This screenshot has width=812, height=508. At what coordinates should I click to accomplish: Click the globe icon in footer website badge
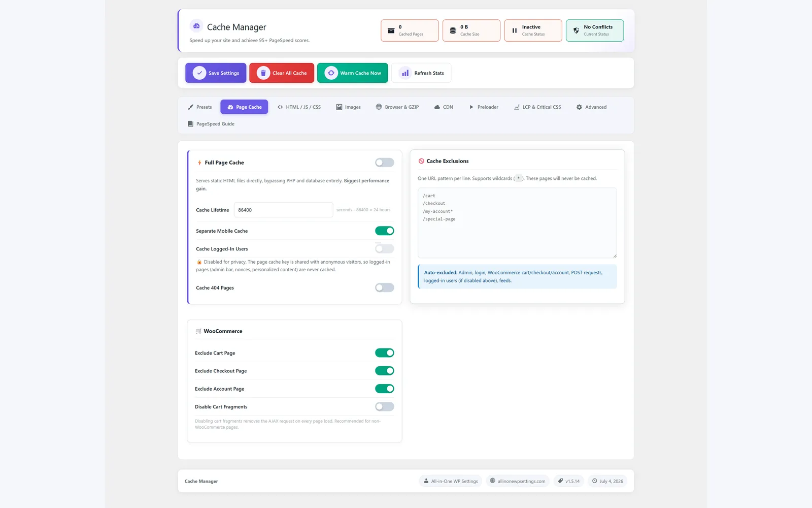coord(492,481)
